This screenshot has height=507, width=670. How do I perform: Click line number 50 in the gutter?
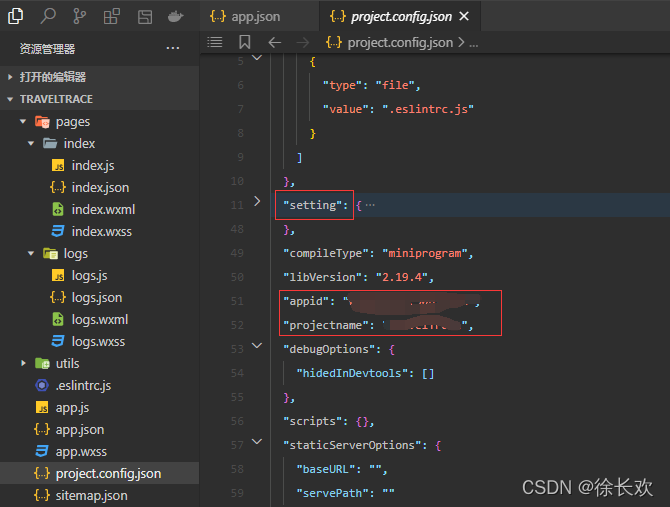pyautogui.click(x=237, y=277)
